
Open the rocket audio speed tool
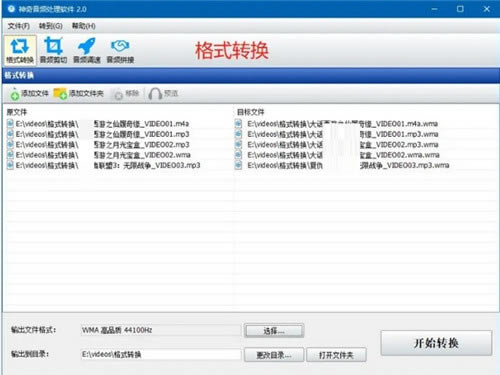[x=87, y=50]
